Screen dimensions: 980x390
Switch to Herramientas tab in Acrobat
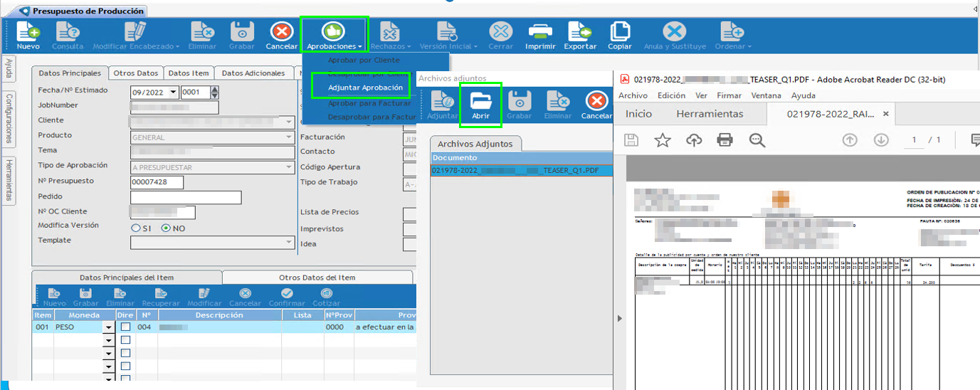click(x=710, y=114)
